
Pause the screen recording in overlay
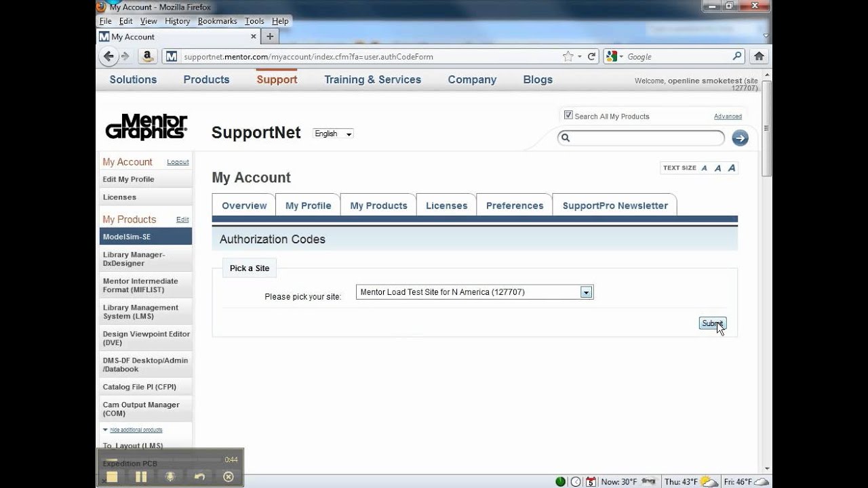141,476
